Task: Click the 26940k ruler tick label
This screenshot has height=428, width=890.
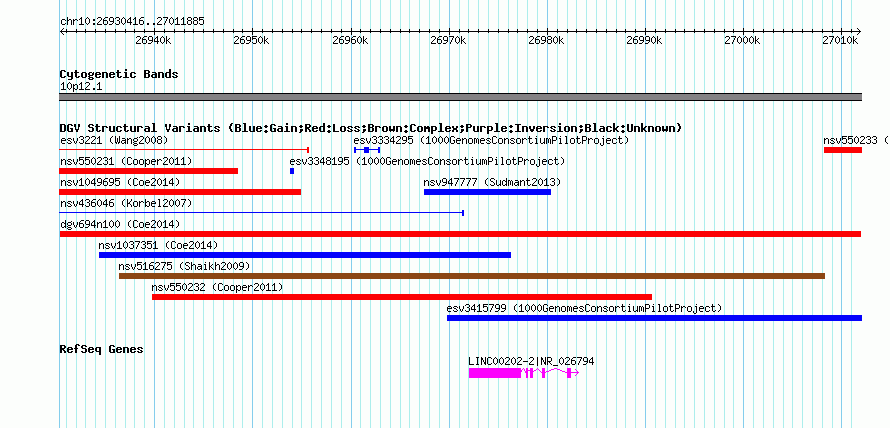Action: coord(153,40)
